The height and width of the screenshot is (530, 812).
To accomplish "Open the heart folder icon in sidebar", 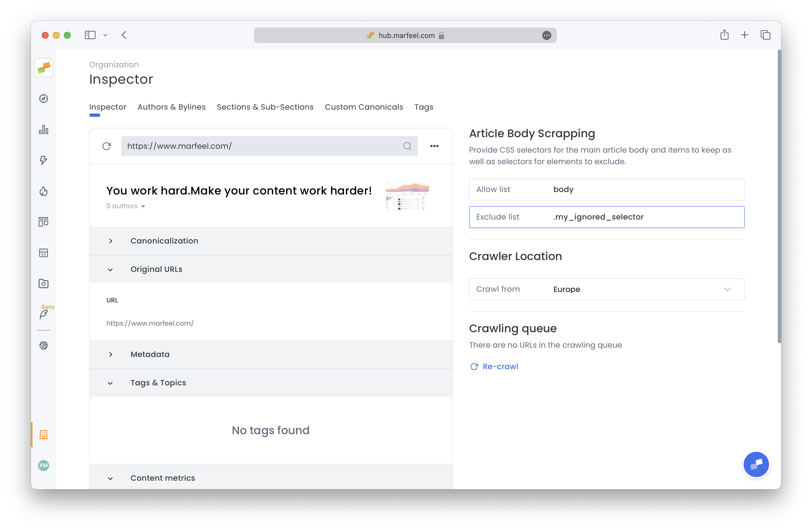I will [43, 283].
